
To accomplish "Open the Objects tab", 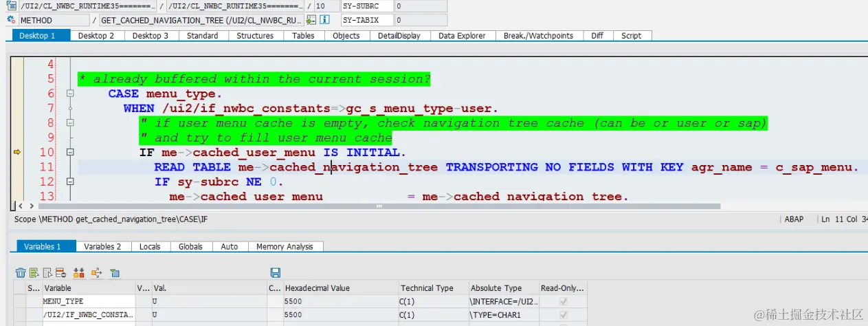I will pyautogui.click(x=346, y=35).
